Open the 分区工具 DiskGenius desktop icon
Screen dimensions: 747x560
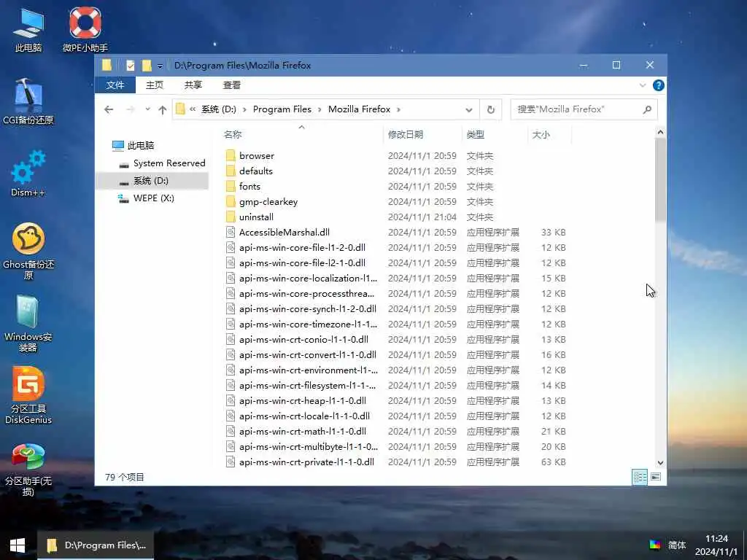click(28, 396)
